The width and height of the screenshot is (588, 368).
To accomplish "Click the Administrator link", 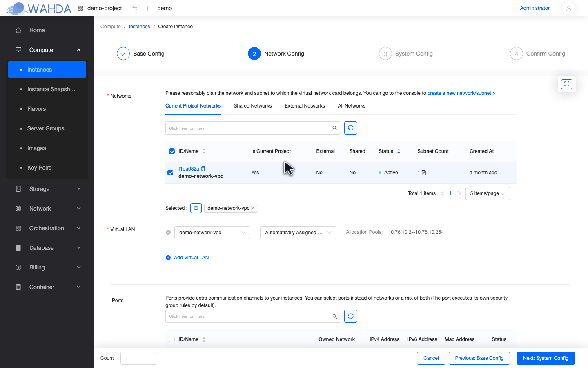I will [x=535, y=8].
